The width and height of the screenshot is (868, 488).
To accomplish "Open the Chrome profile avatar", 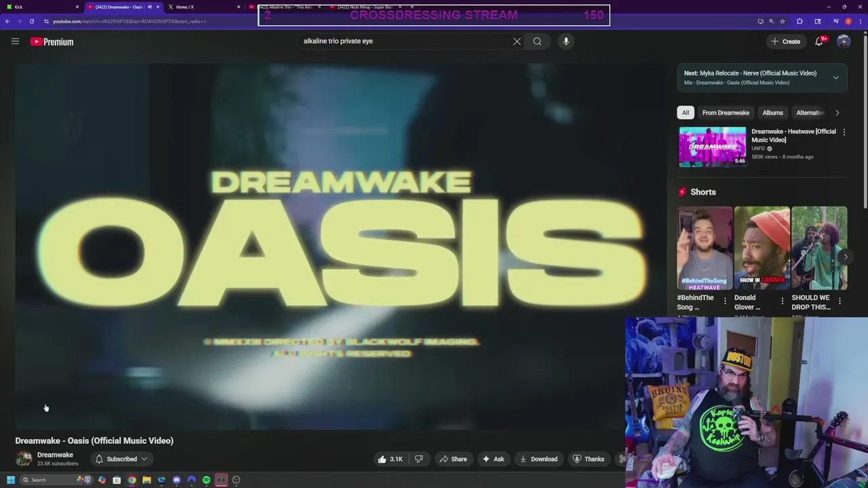I will point(848,21).
